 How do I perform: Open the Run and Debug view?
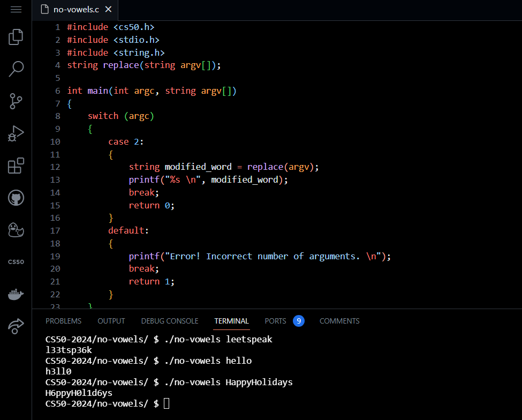click(16, 133)
